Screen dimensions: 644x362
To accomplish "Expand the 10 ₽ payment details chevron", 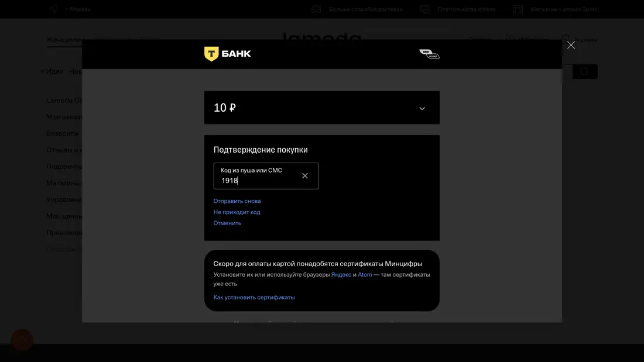I will pos(422,108).
